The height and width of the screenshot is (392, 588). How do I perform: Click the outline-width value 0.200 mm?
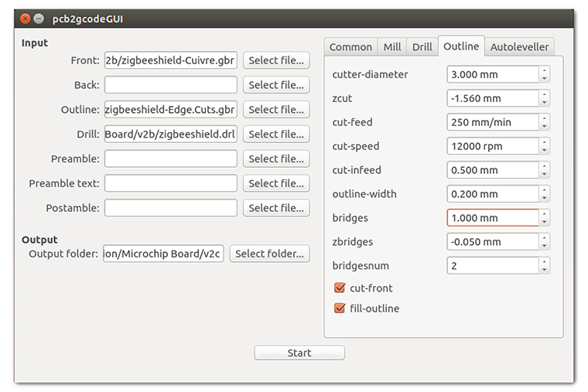(493, 194)
